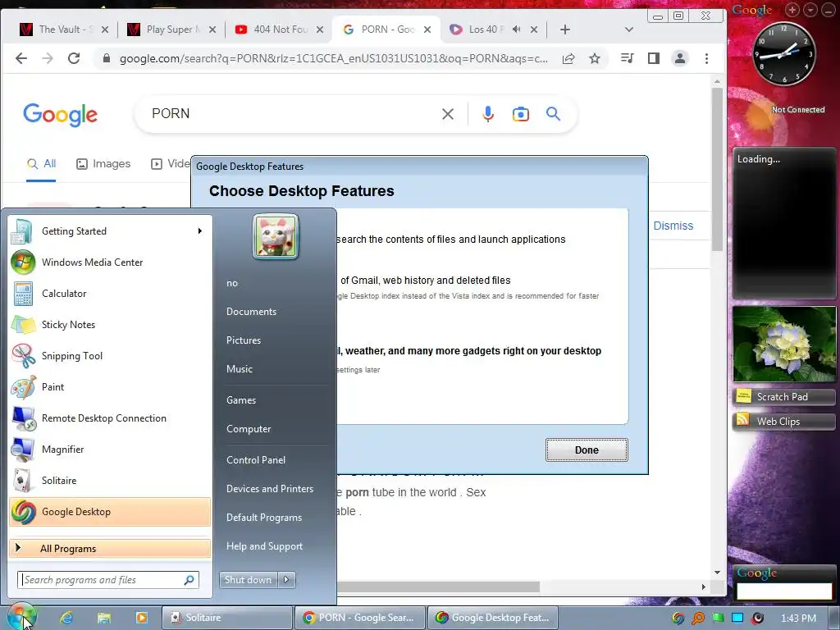Open the Chrome side panel icon

pyautogui.click(x=653, y=58)
